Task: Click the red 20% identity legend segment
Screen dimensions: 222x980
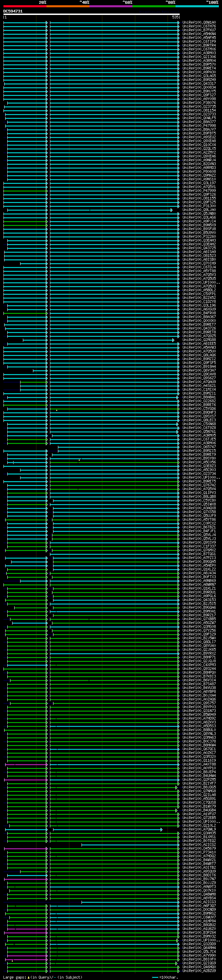Action: coord(25,6)
